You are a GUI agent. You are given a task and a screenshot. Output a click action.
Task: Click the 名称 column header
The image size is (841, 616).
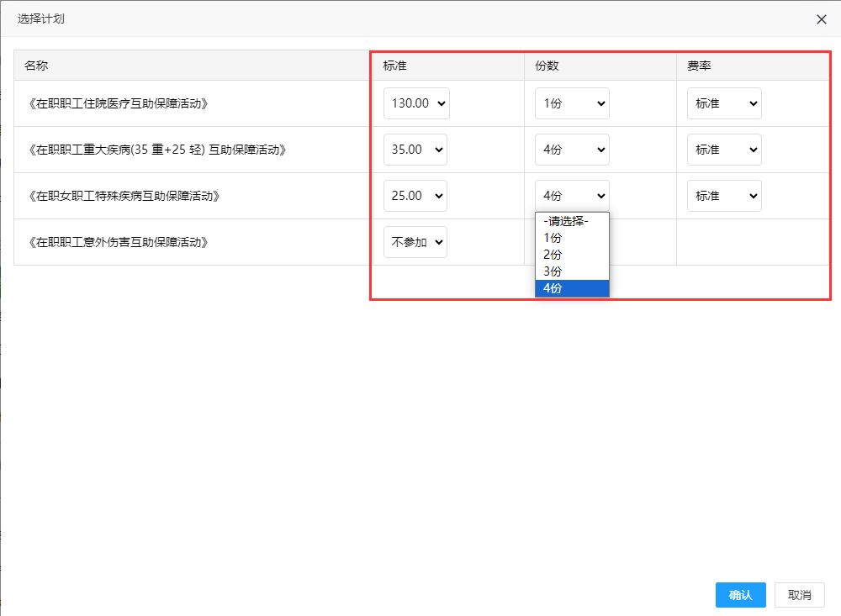click(192, 66)
